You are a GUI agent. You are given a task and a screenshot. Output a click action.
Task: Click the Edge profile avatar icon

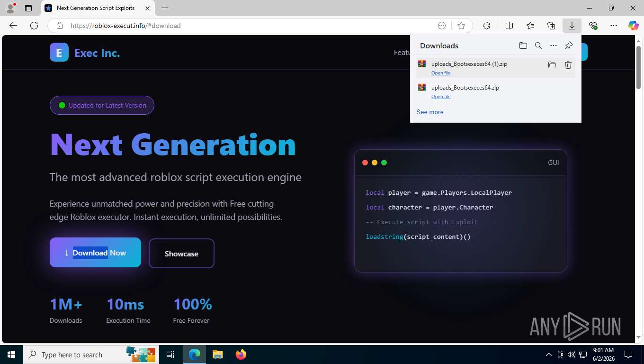pyautogui.click(x=10, y=8)
